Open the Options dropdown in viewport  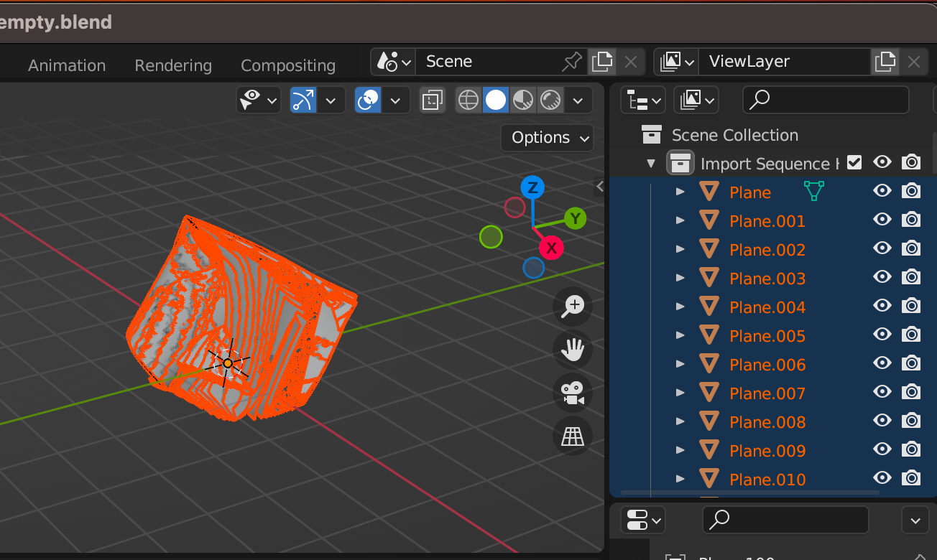click(548, 138)
